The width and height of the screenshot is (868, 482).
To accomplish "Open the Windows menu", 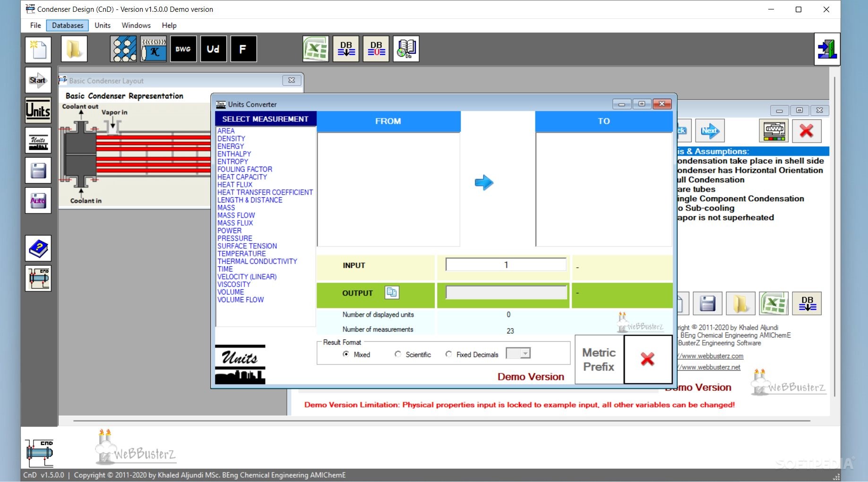I will pyautogui.click(x=136, y=25).
